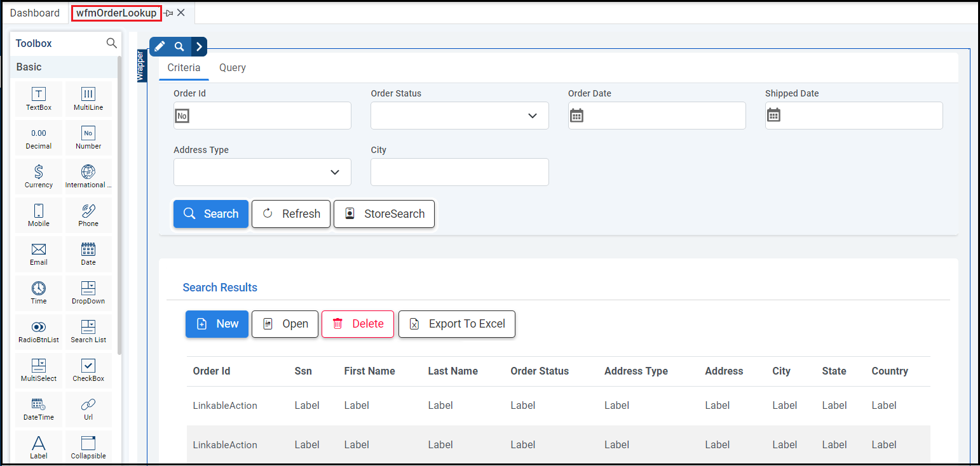
Task: Click the Export To Excel button
Action: click(x=457, y=324)
